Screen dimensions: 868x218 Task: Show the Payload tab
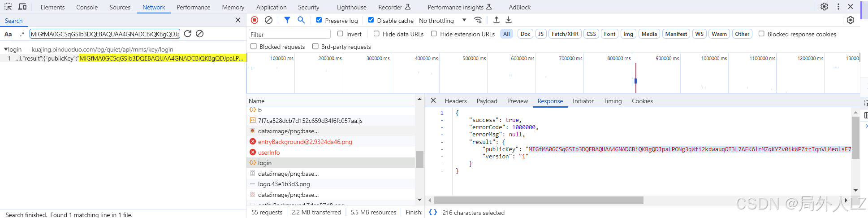[487, 101]
